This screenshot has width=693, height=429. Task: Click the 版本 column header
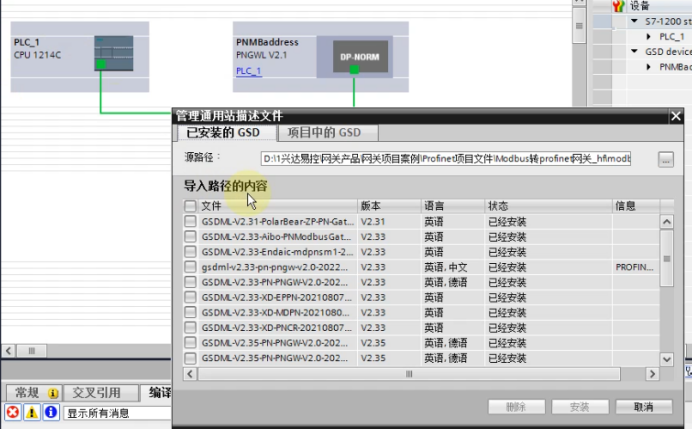click(x=389, y=206)
